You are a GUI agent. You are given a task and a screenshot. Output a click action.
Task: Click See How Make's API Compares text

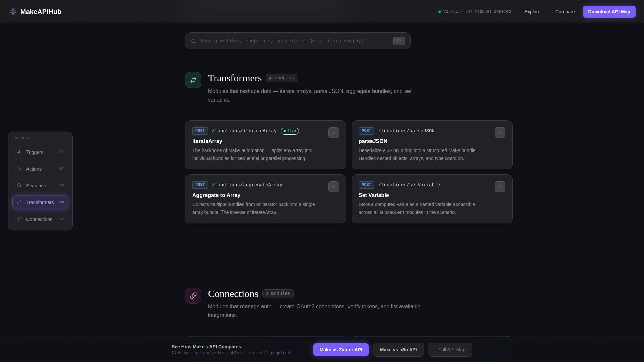[x=207, y=347]
